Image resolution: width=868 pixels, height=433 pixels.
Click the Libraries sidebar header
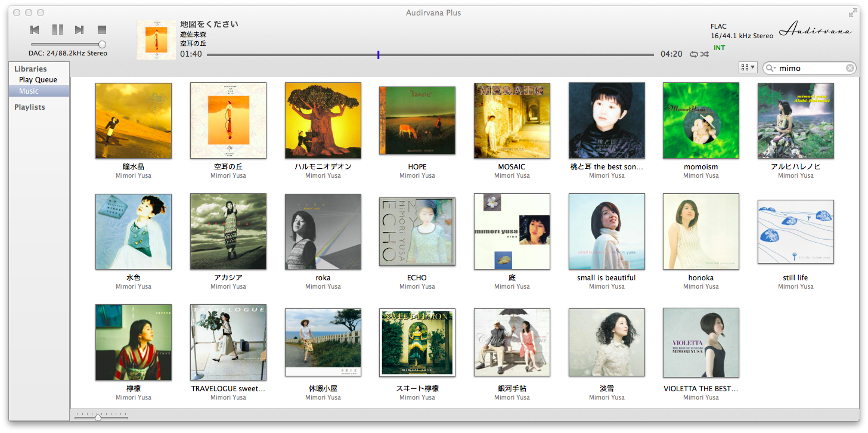click(30, 69)
